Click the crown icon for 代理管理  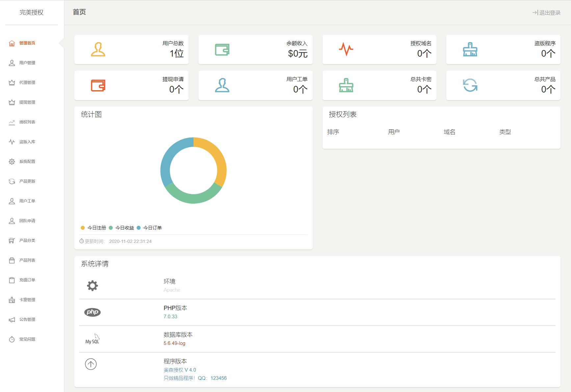coord(12,83)
